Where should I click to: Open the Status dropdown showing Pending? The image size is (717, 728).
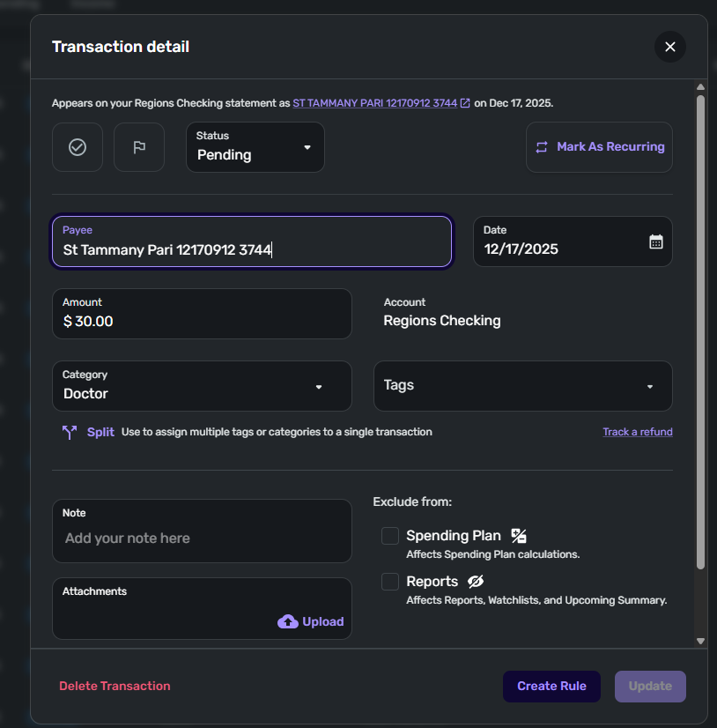click(x=255, y=147)
